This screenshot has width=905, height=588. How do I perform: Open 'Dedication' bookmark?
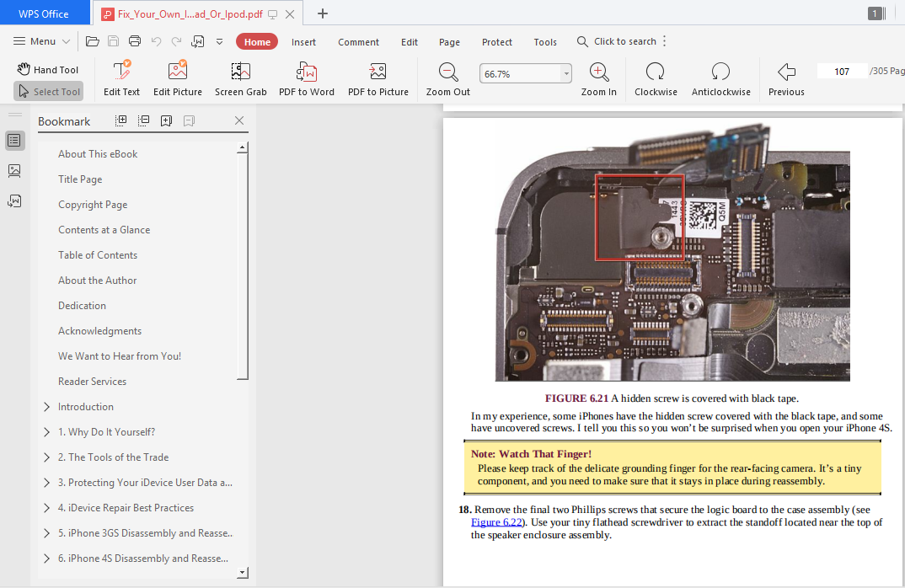(82, 306)
